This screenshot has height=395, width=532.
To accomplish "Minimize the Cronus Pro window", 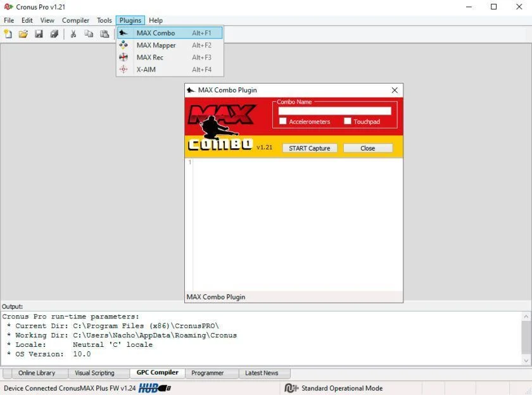I will coord(469,7).
